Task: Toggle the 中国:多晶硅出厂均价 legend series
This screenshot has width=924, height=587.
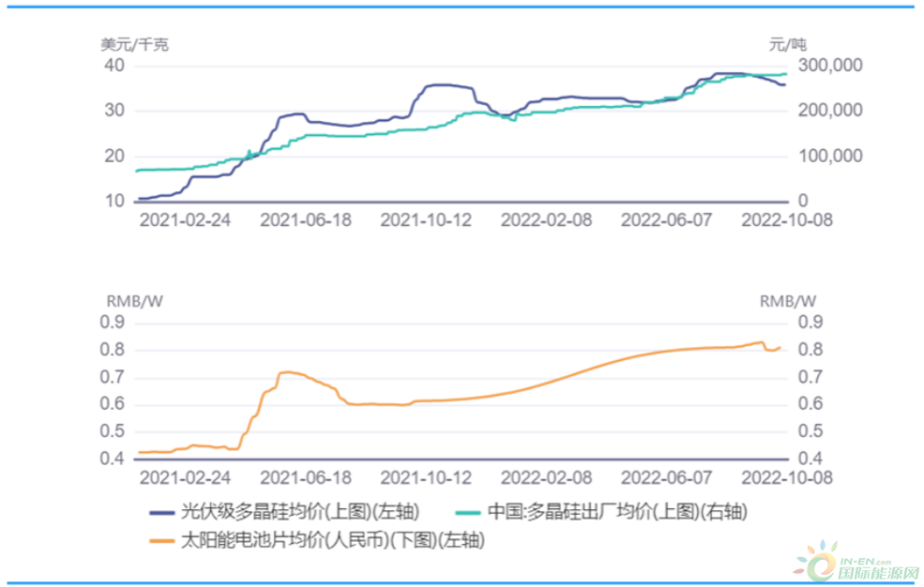Action: (617, 513)
